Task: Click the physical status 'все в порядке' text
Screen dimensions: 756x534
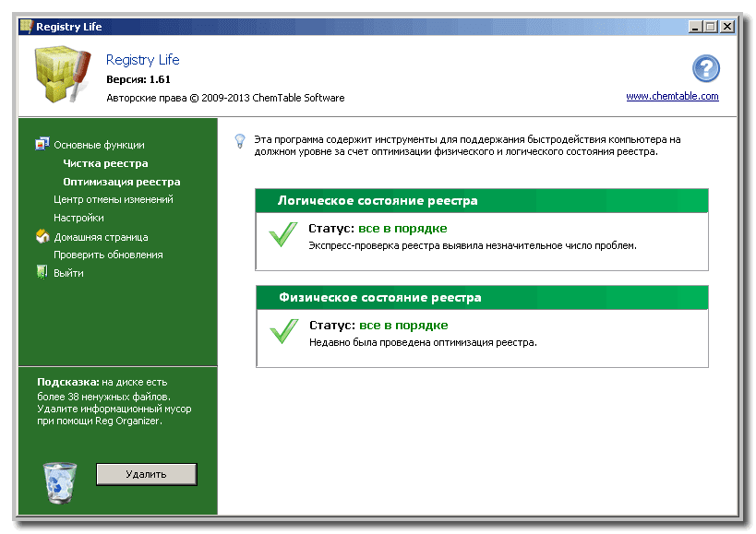Action: click(x=403, y=325)
